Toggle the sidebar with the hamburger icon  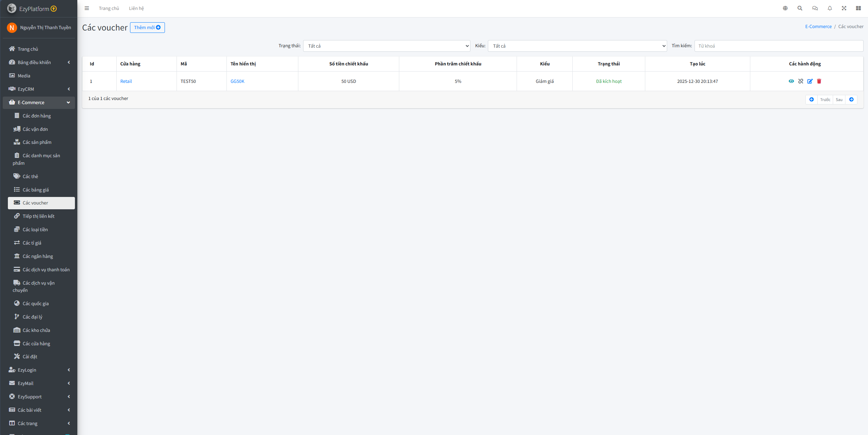click(87, 8)
